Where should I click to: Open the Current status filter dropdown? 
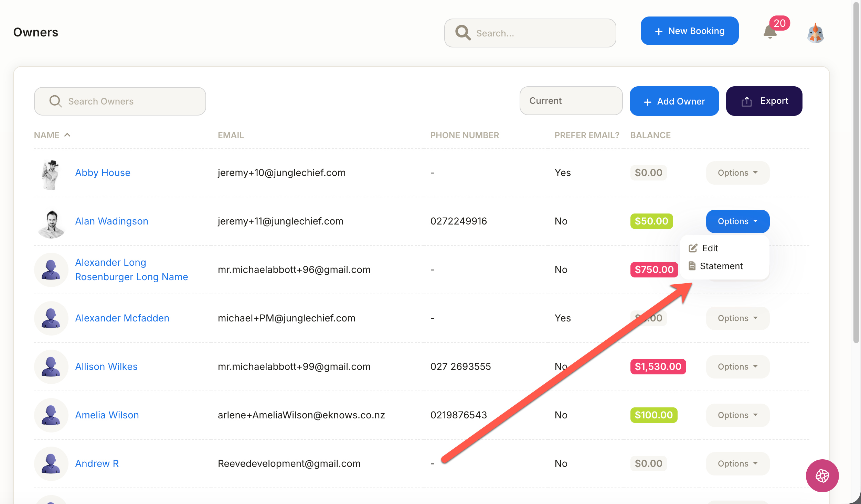pos(571,101)
